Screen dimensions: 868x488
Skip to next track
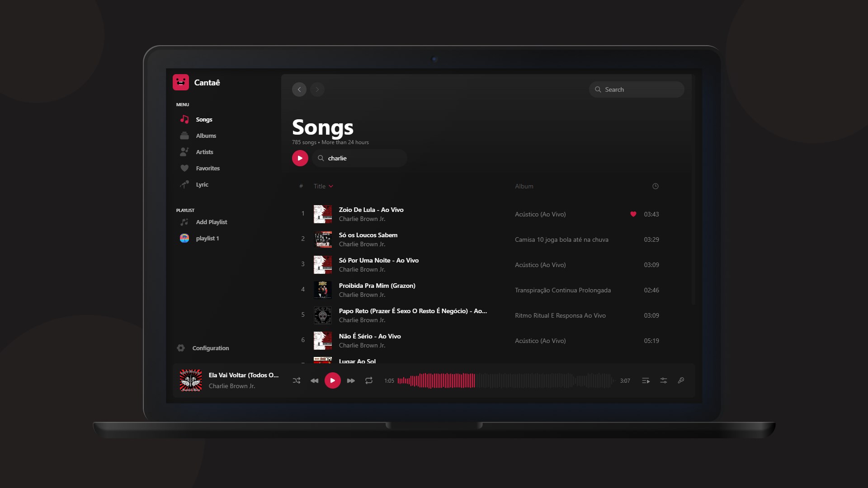[x=351, y=380]
